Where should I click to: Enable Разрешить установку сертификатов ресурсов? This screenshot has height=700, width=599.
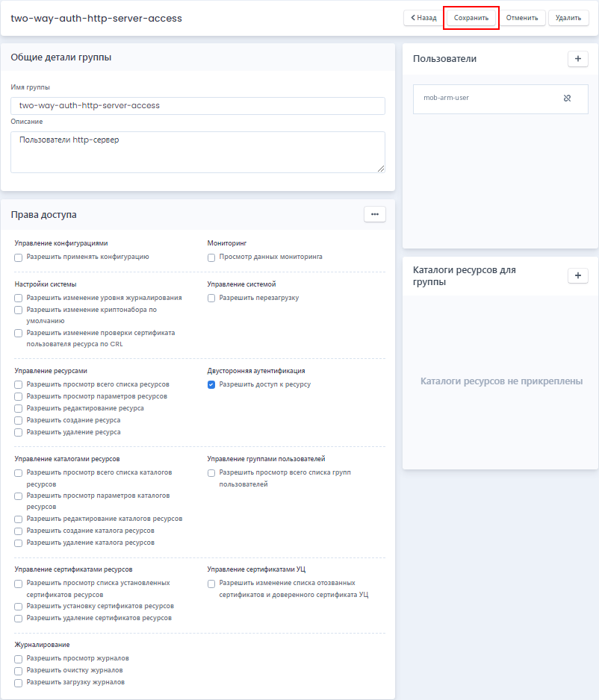[x=19, y=607]
